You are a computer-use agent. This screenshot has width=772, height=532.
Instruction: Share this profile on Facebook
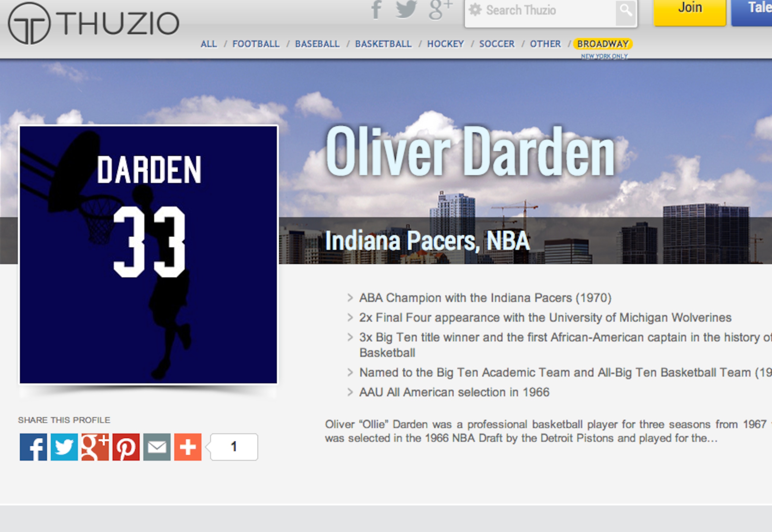[x=33, y=447]
